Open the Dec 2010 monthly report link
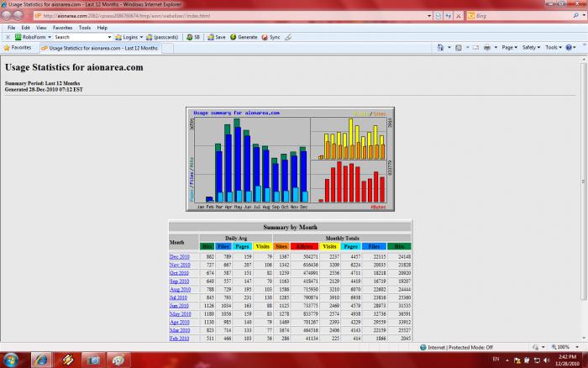588x368 pixels. pyautogui.click(x=180, y=256)
